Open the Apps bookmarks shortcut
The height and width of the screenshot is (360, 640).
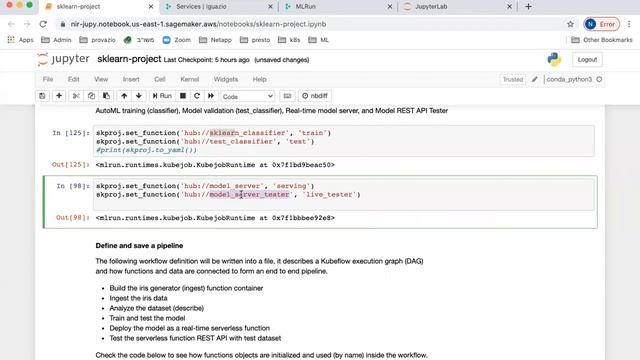[20, 40]
